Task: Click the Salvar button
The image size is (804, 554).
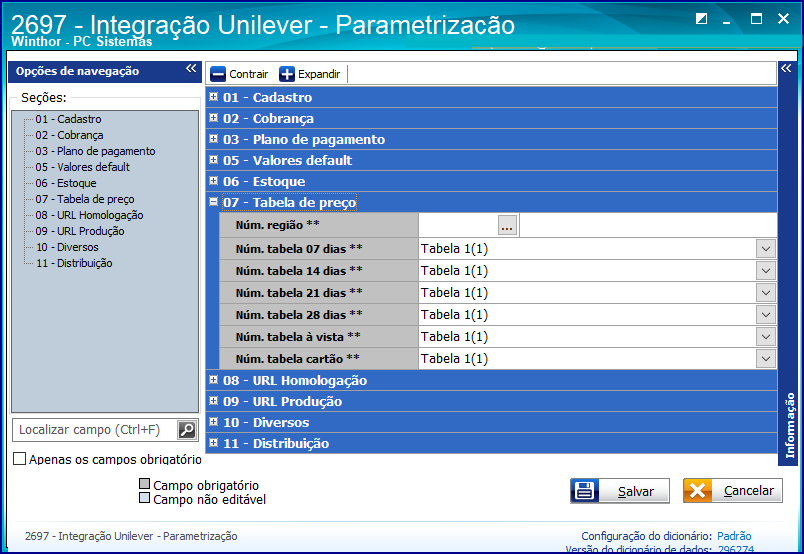Action: pyautogui.click(x=620, y=491)
